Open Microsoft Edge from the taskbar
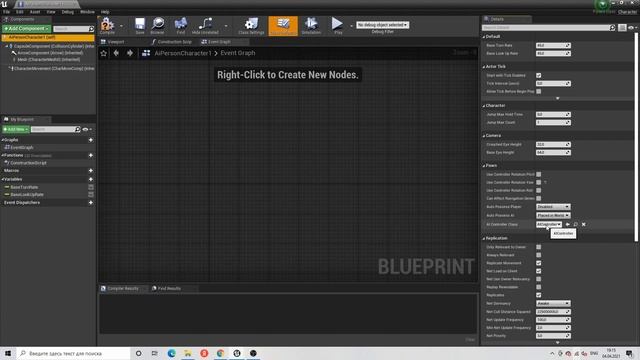Viewport: 640px width, 360px height. point(171,353)
